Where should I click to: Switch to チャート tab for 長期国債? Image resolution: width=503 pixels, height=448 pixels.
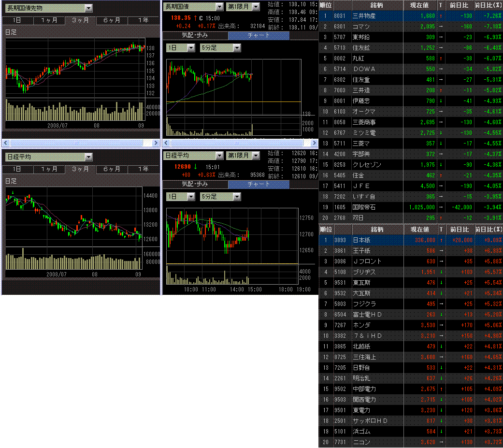tap(259, 35)
